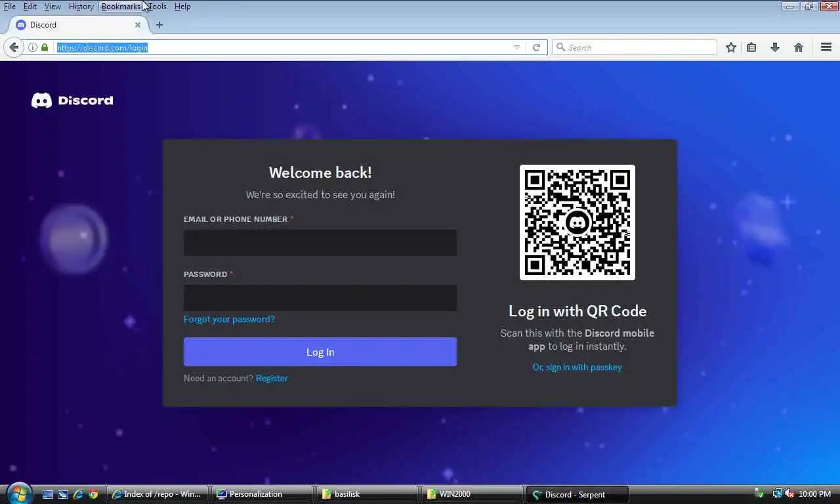This screenshot has width=840, height=504.
Task: Open the Help menu
Action: (x=182, y=7)
